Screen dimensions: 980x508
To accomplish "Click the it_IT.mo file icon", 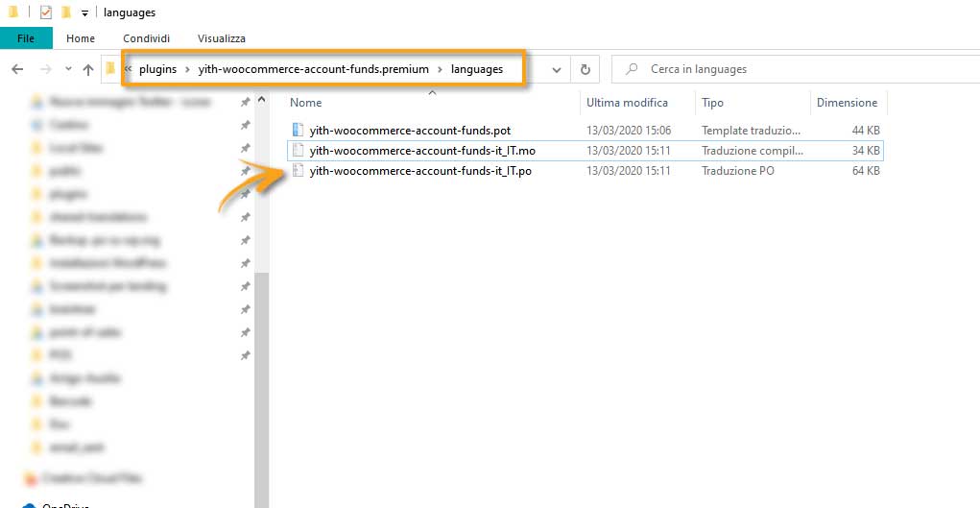I will coord(298,150).
